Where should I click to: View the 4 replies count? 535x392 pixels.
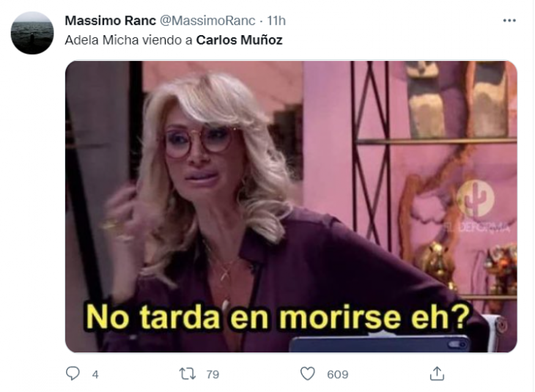[95, 374]
